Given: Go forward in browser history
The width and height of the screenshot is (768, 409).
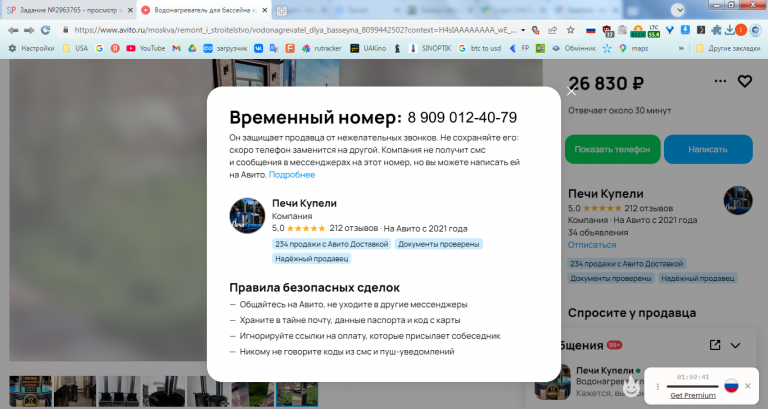Looking at the screenshot, I should [29, 30].
